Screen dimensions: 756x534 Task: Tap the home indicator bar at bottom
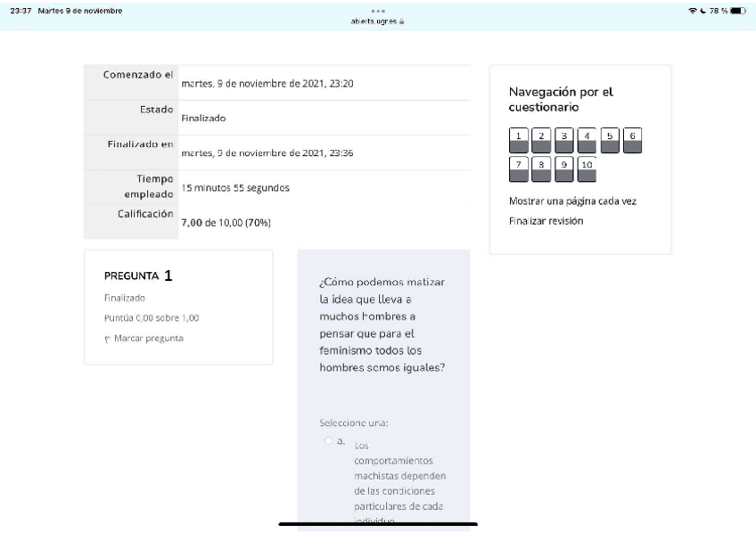pos(378,524)
